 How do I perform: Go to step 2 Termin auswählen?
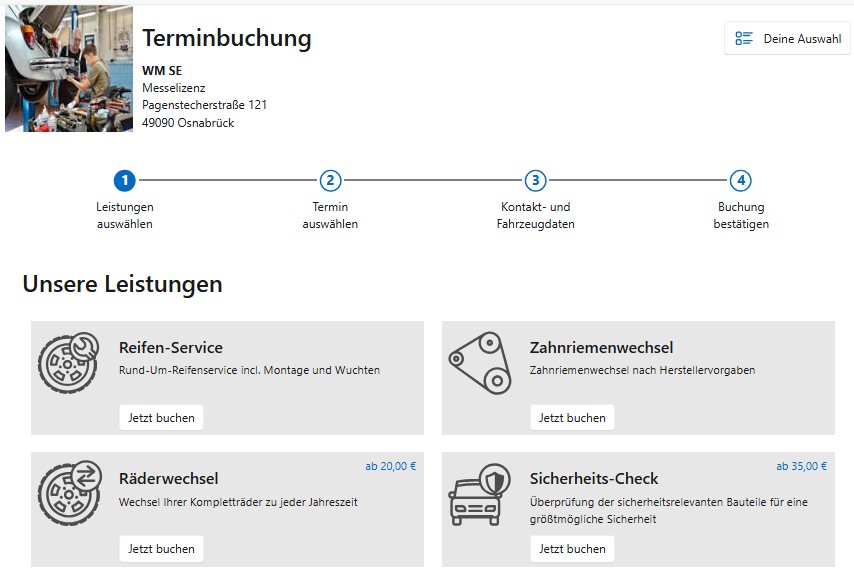[330, 181]
